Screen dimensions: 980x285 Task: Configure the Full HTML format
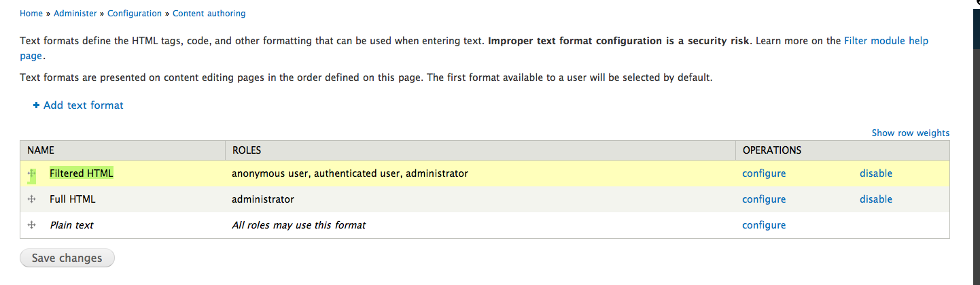click(763, 199)
